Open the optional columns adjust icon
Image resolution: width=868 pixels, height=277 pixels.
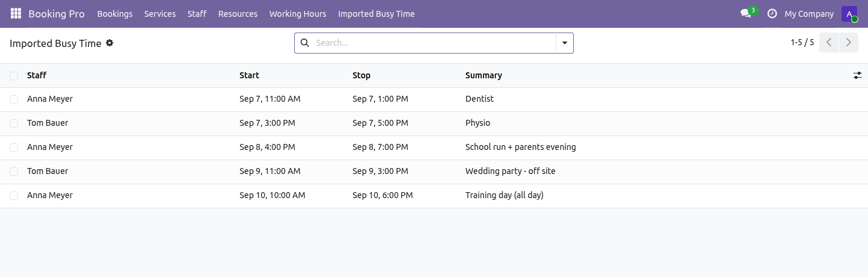point(857,75)
